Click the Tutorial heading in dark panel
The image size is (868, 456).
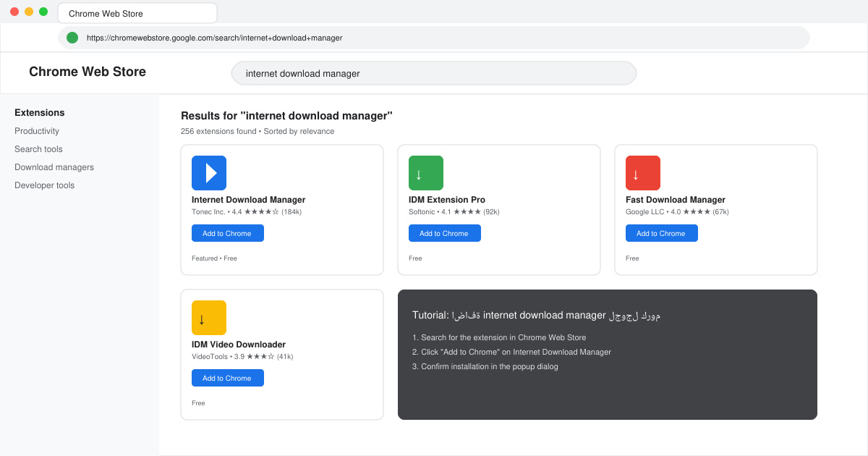pos(536,316)
